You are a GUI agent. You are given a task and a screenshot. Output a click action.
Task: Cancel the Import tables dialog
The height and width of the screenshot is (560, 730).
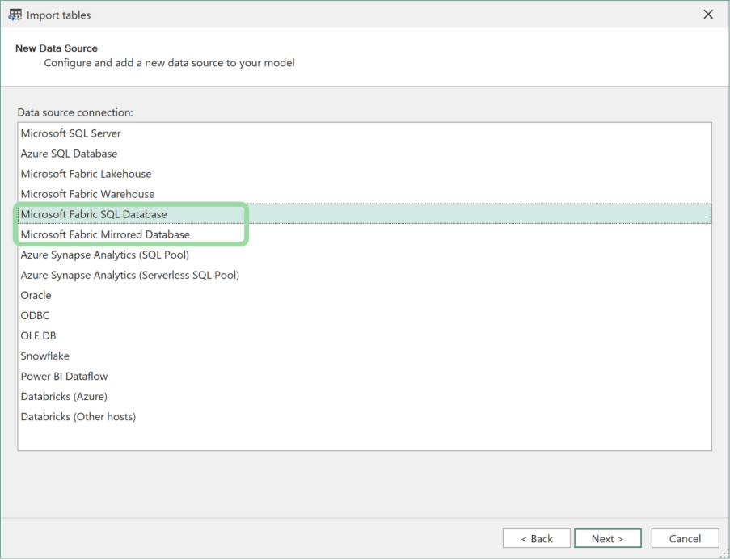tap(685, 539)
